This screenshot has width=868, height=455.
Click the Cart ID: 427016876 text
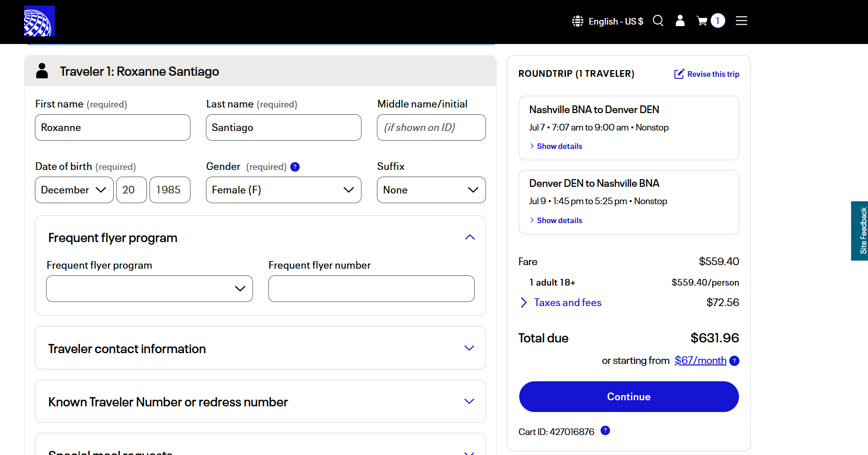(557, 432)
